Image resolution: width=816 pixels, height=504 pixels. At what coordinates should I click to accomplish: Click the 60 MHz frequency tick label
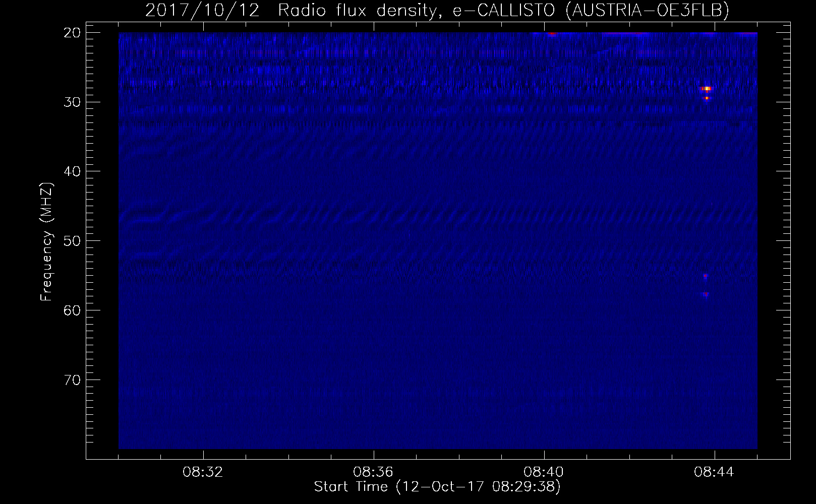[x=73, y=310]
